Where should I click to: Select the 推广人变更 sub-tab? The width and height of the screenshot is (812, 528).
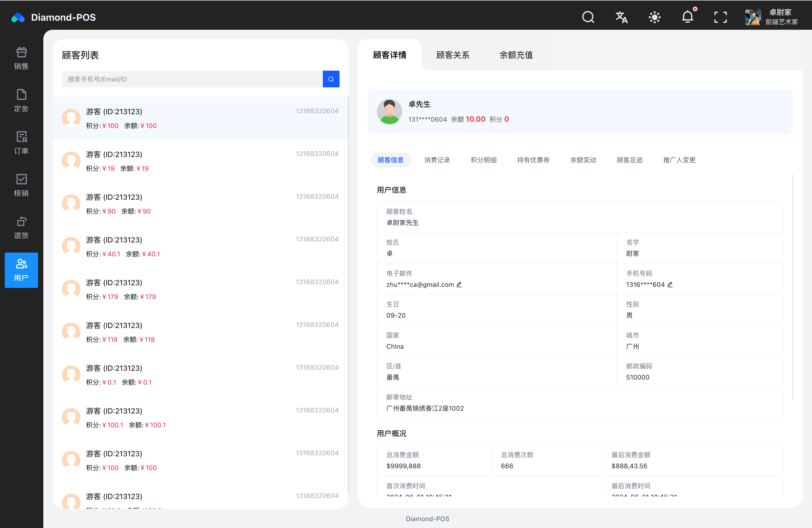[679, 160]
